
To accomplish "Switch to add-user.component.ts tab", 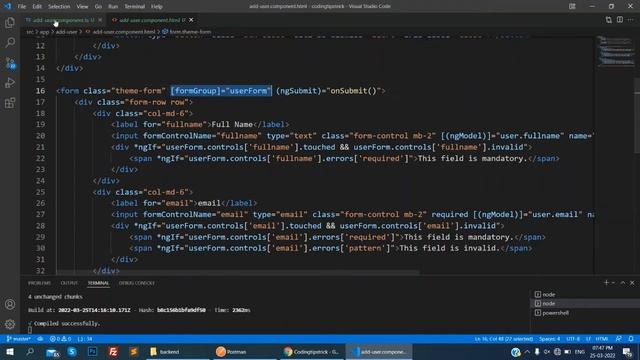I will point(60,20).
